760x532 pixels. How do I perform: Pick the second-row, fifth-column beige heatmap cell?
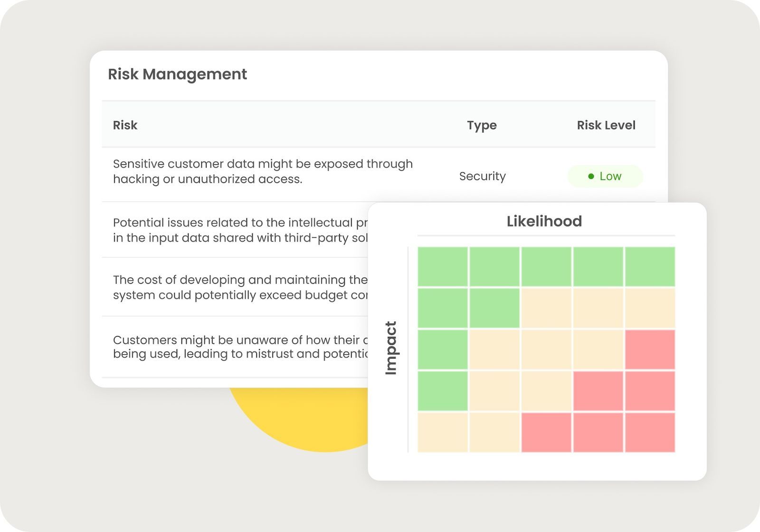coord(650,308)
